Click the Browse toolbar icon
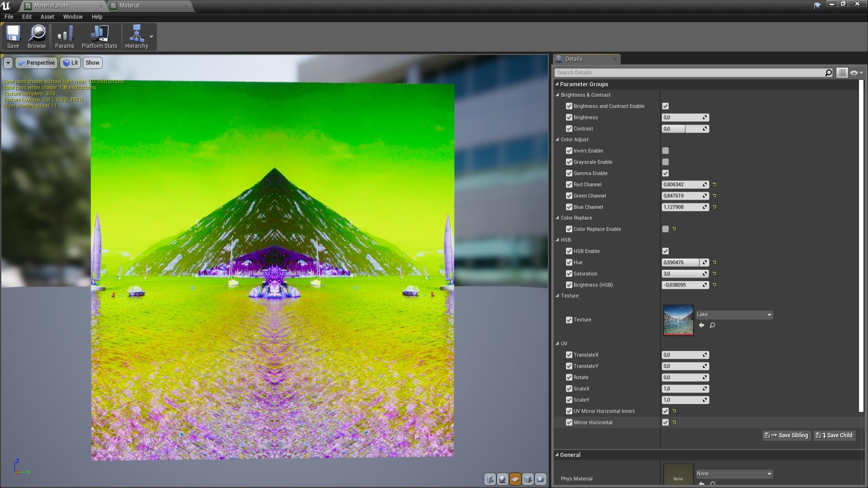This screenshot has height=488, width=868. click(x=36, y=36)
